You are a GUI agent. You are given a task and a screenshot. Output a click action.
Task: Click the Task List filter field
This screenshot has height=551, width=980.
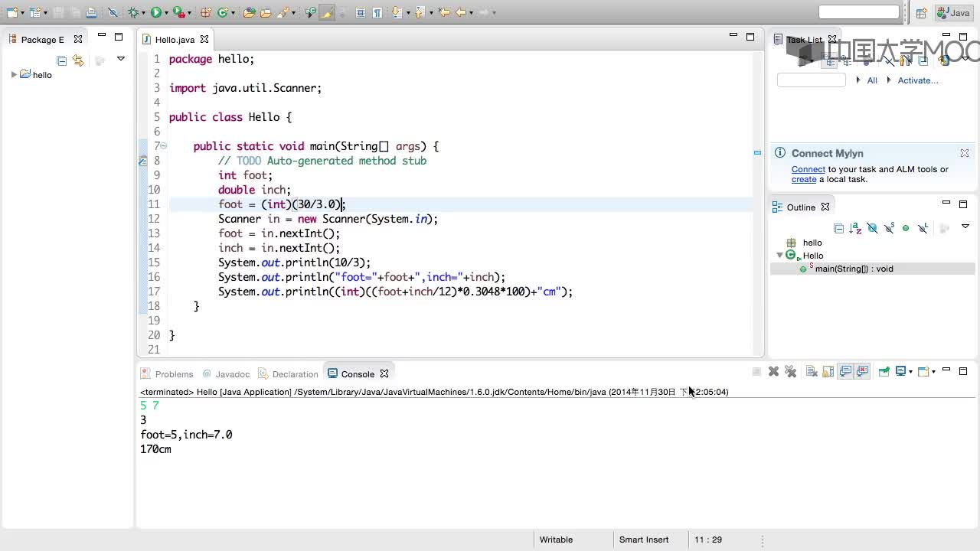click(812, 80)
